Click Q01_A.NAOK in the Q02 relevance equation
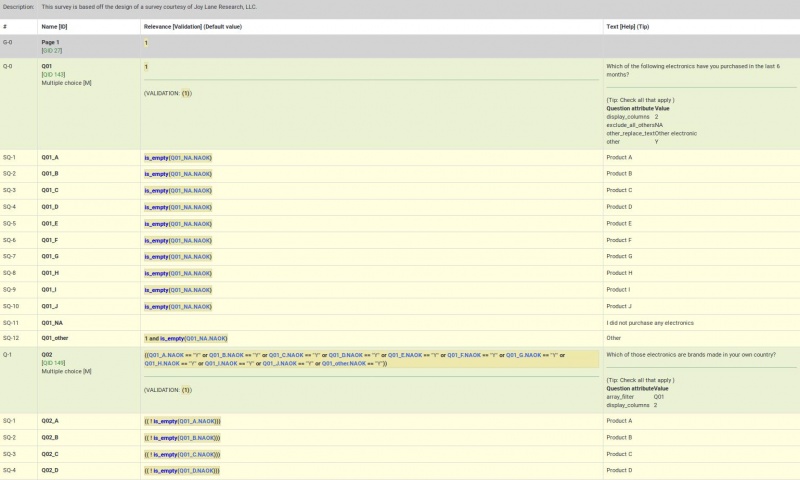This screenshot has height=480, width=800. point(165,355)
